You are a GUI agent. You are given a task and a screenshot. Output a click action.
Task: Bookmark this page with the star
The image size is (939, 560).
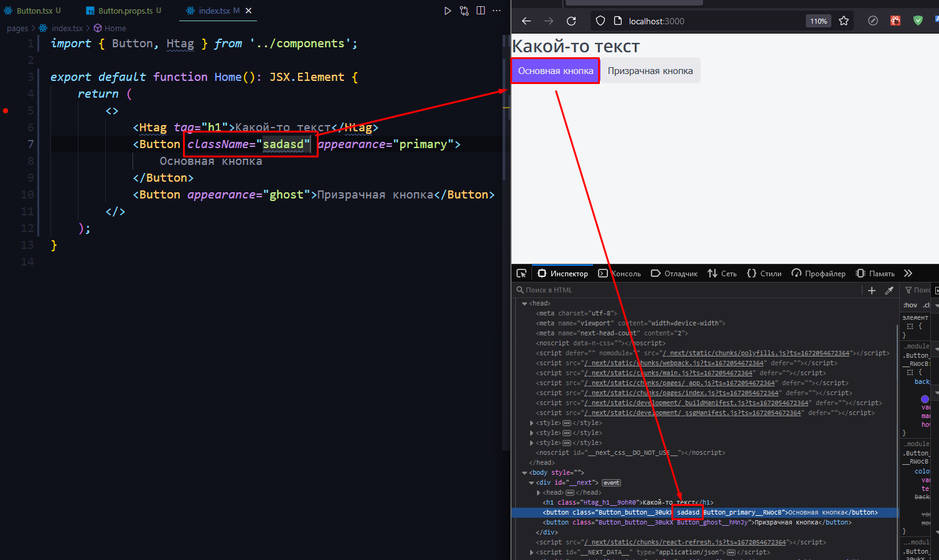[x=844, y=21]
